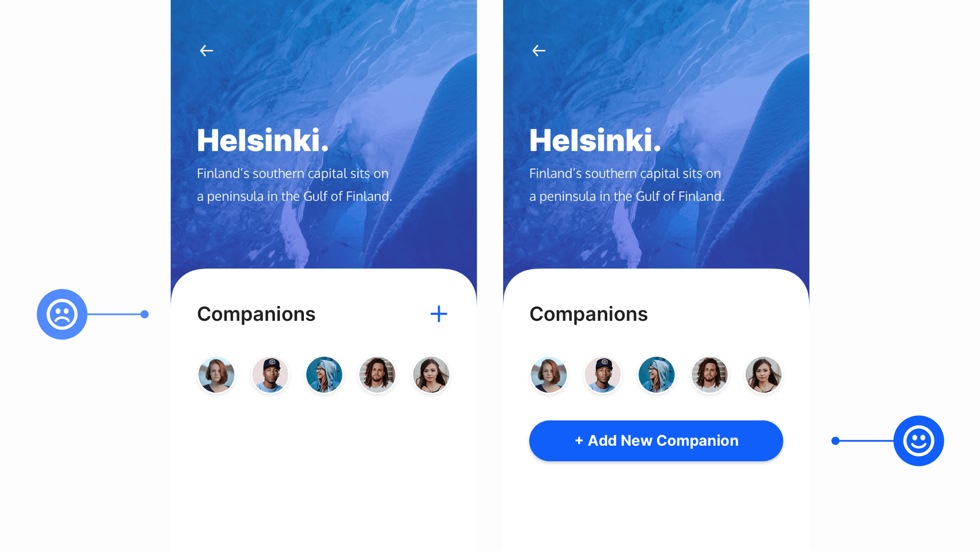Click the back arrow on right screen
This screenshot has width=980, height=551.
pyautogui.click(x=539, y=50)
